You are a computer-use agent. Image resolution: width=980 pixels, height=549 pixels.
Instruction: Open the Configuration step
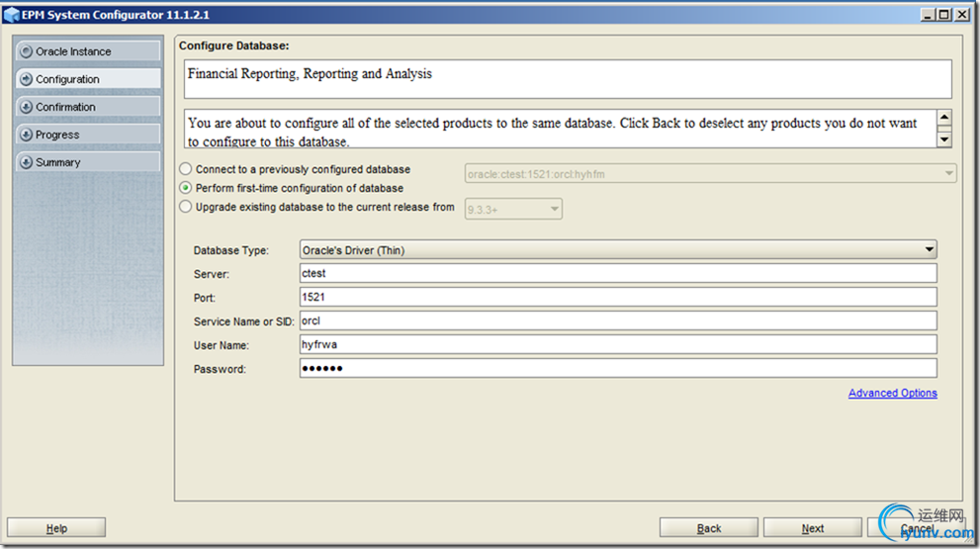pyautogui.click(x=88, y=79)
